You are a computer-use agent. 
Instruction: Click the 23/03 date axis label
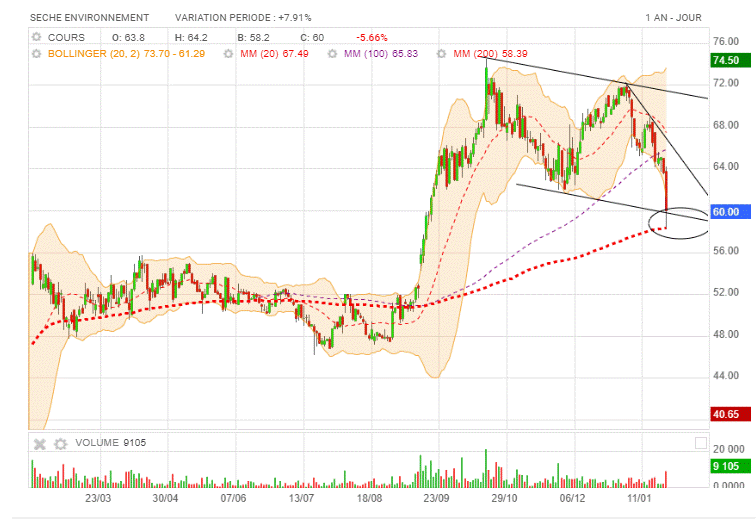coord(98,498)
